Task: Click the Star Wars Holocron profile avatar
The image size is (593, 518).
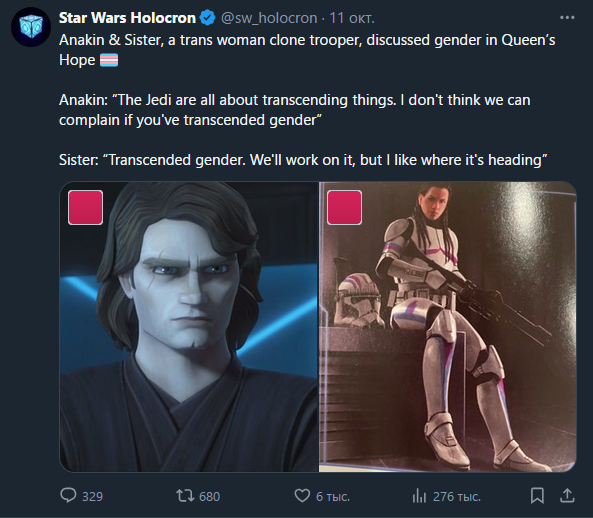Action: (x=31, y=27)
